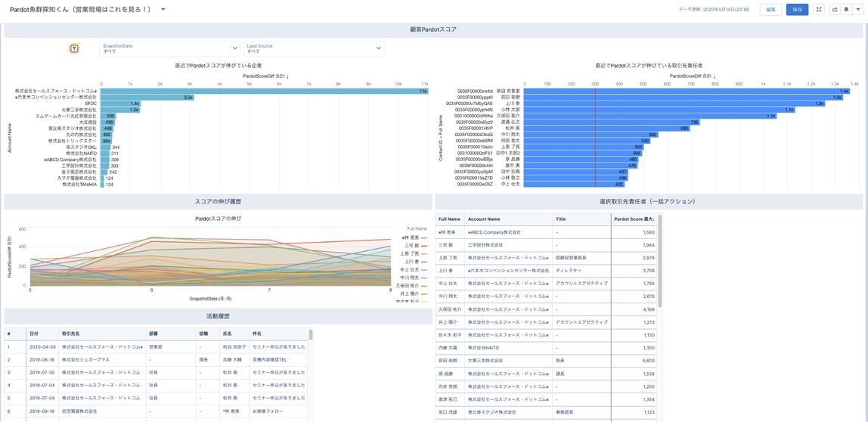
Task: Select the top contact bar 新田 有香里
Action: point(687,90)
